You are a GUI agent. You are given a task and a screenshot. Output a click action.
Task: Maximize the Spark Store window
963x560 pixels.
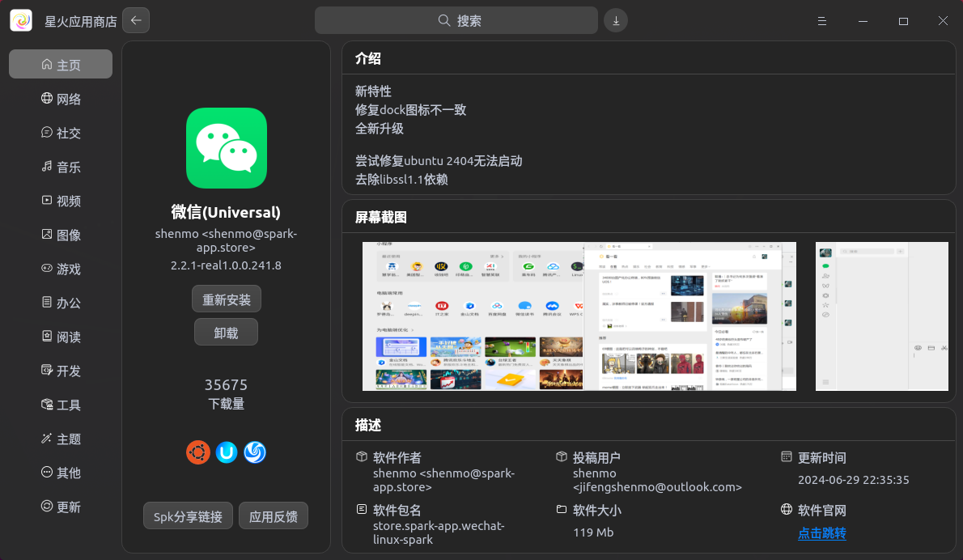(903, 21)
